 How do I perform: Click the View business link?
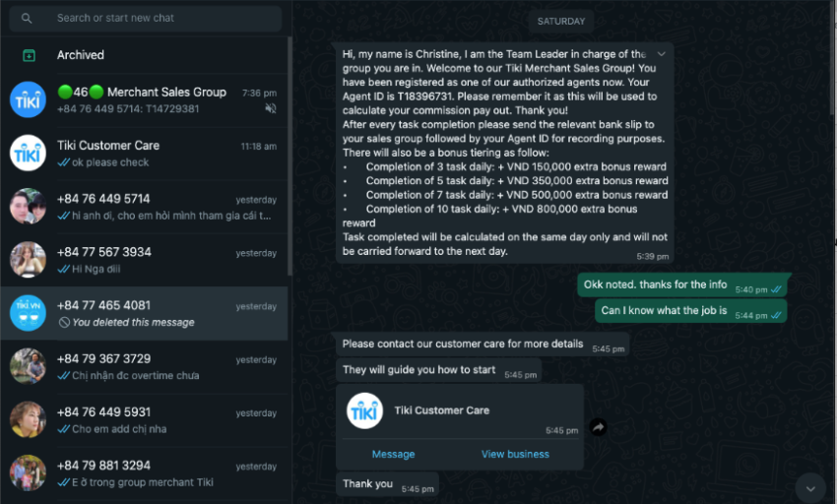coord(515,454)
